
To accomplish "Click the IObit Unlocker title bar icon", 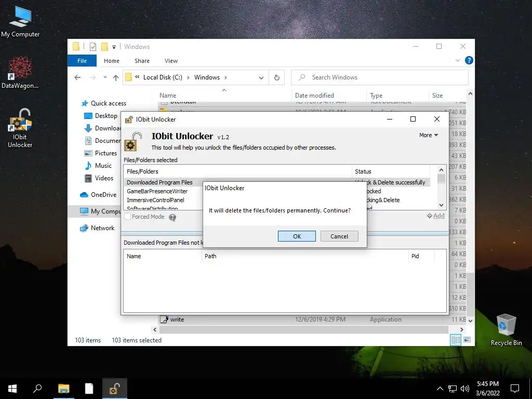I will pos(129,119).
